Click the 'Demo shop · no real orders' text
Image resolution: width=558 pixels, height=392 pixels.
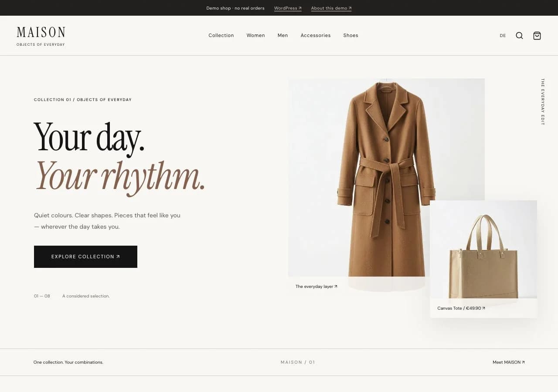235,8
